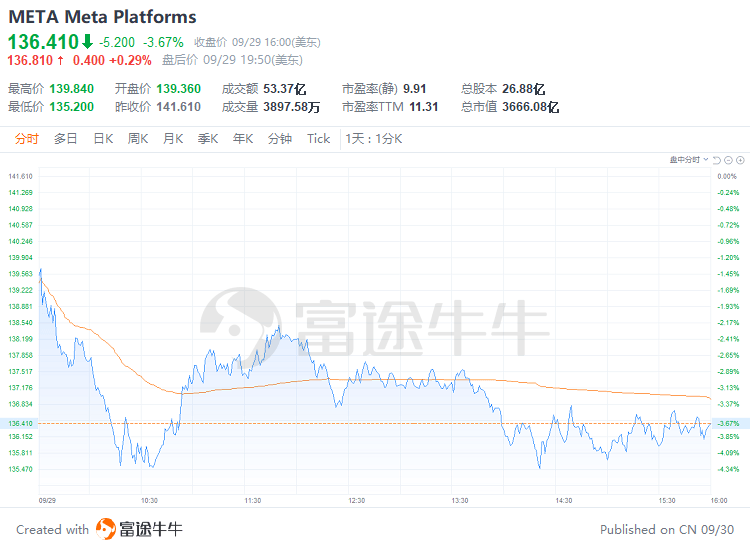Image resolution: width=750 pixels, height=550 pixels.
Task: Click the green down arrow beside price
Action: coord(88,42)
